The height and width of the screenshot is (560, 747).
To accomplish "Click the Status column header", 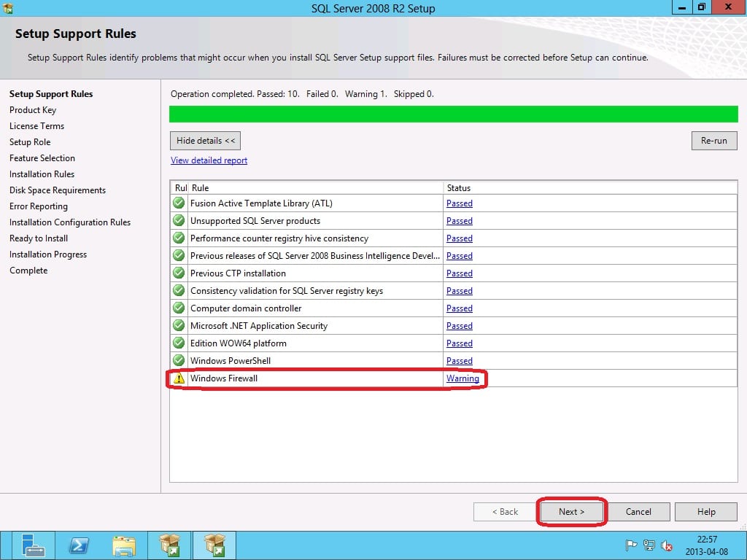I will (590, 187).
